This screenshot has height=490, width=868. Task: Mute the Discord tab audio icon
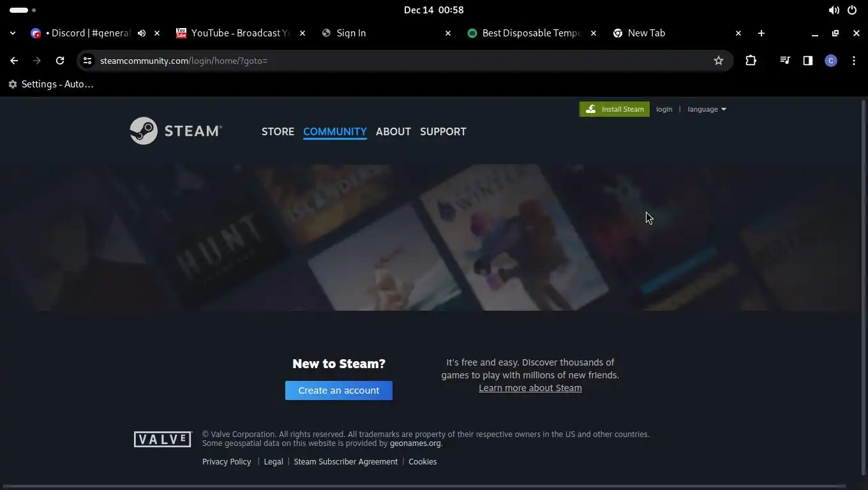coord(142,33)
